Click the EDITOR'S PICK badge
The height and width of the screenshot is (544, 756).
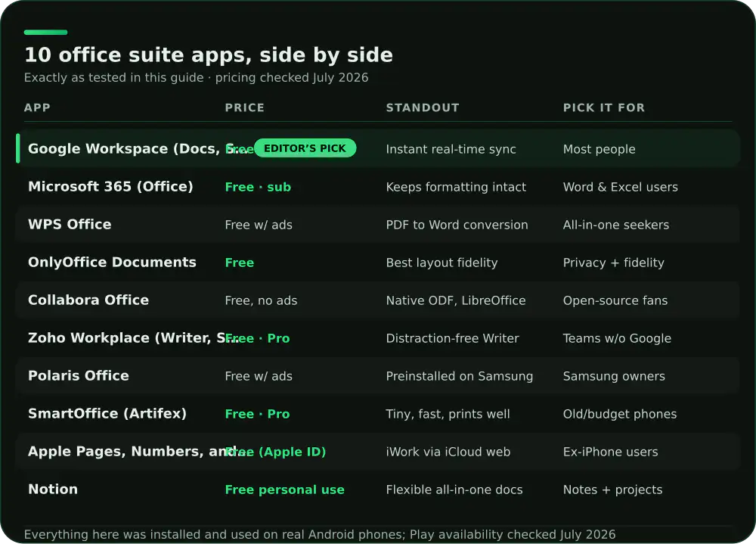[x=305, y=148]
